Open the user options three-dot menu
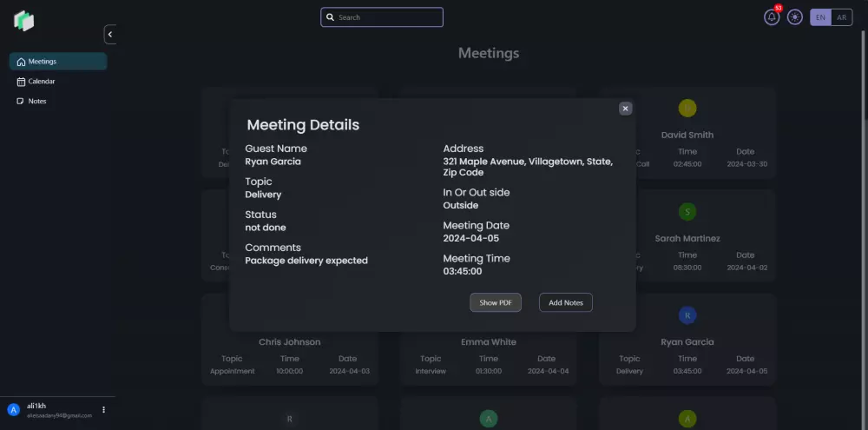Screen dimensions: 868x430 [x=104, y=410]
